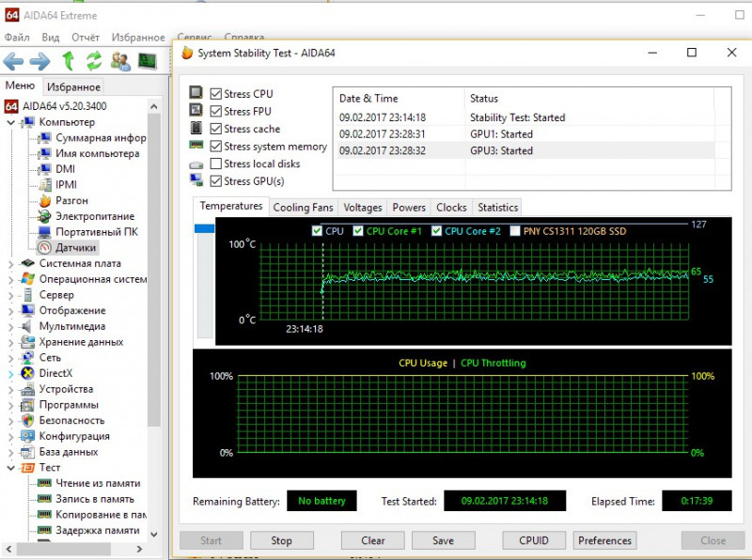Expand the Хранение данных node
This screenshot has width=752, height=560.
pyautogui.click(x=10, y=342)
